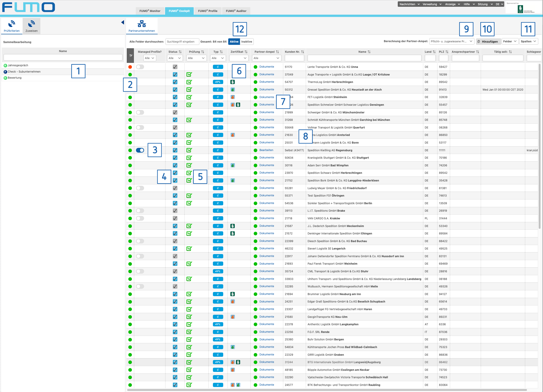Screen dimensions: 543x392
Task: Sort by Name column arrows
Action: coord(369,52)
